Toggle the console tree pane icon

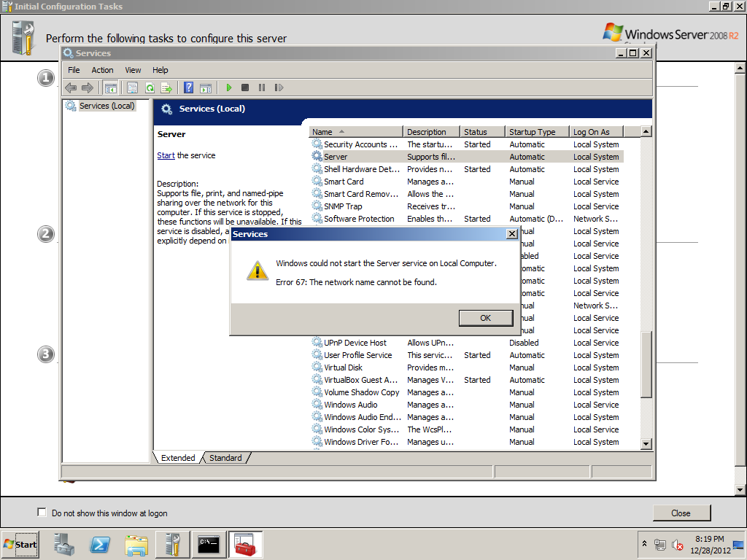point(111,87)
